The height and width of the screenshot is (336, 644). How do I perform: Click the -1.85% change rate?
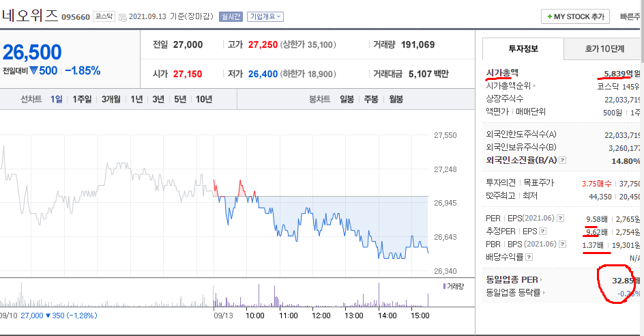pyautogui.click(x=83, y=71)
